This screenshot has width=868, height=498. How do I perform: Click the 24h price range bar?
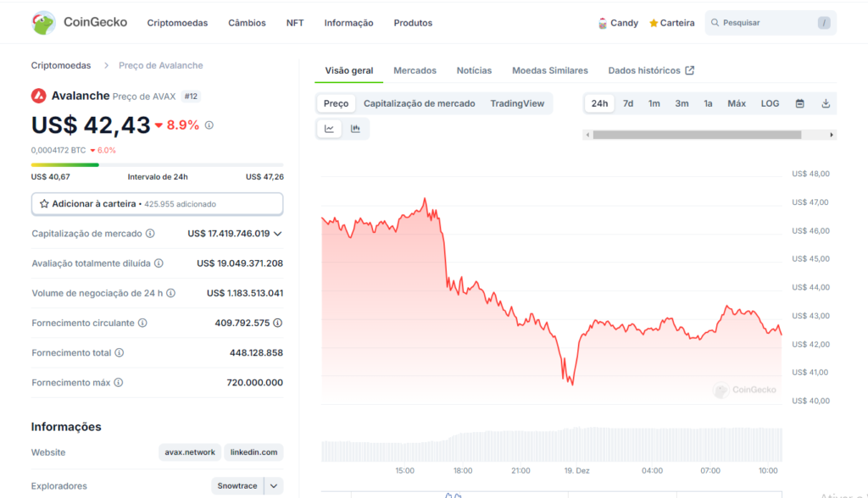(157, 165)
